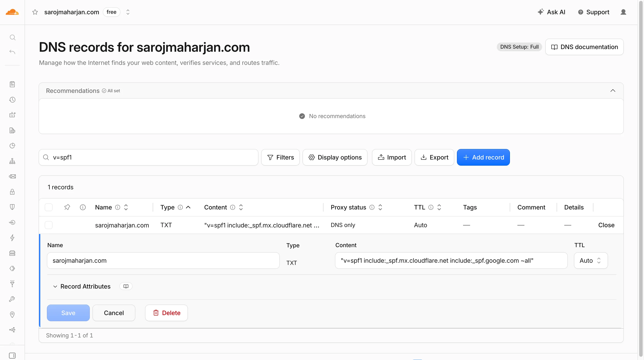Screen dimensions: 644x360
Task: Open DNS documentation link
Action: (x=584, y=47)
